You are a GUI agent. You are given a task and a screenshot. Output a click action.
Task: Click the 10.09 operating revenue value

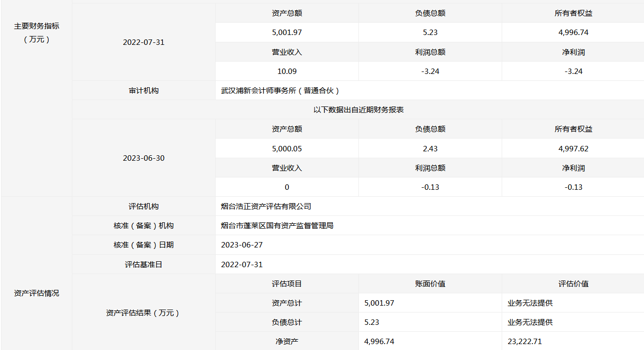pyautogui.click(x=287, y=71)
